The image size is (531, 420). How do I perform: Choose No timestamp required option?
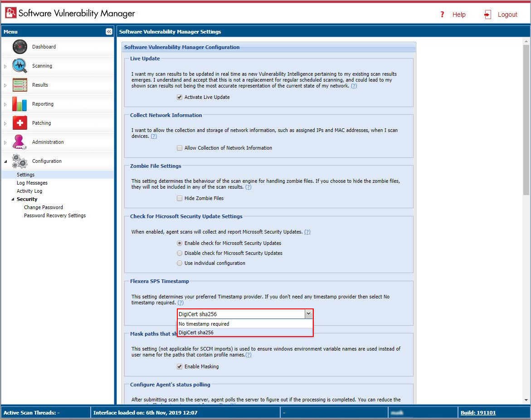(245, 324)
